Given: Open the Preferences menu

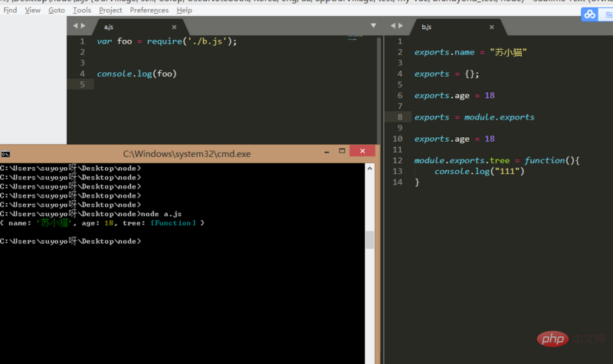Looking at the screenshot, I should [149, 11].
